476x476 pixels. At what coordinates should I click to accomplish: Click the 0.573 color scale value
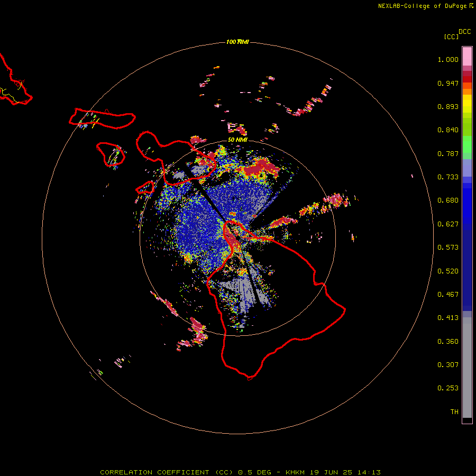[448, 248]
